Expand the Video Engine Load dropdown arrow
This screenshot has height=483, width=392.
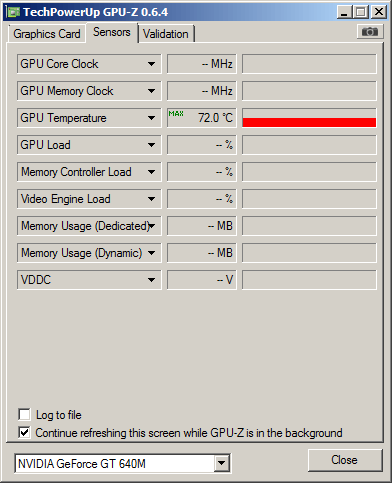pos(151,199)
